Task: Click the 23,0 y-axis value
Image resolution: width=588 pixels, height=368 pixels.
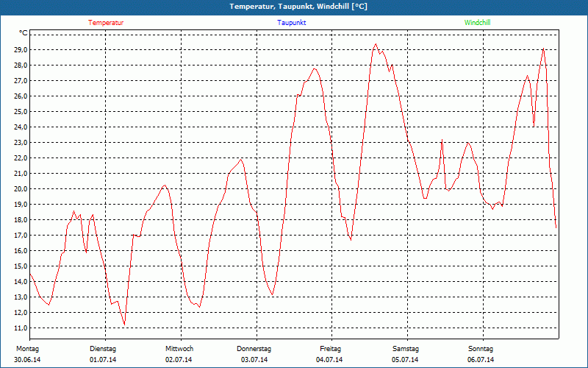Action: 21,143
